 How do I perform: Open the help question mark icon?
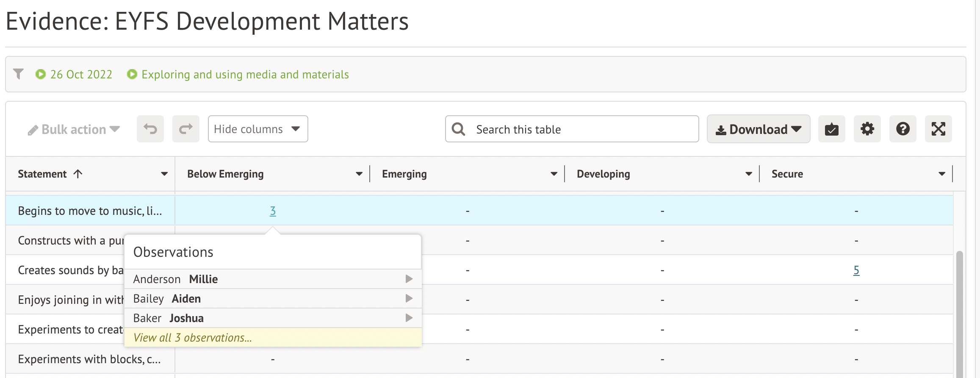point(902,129)
